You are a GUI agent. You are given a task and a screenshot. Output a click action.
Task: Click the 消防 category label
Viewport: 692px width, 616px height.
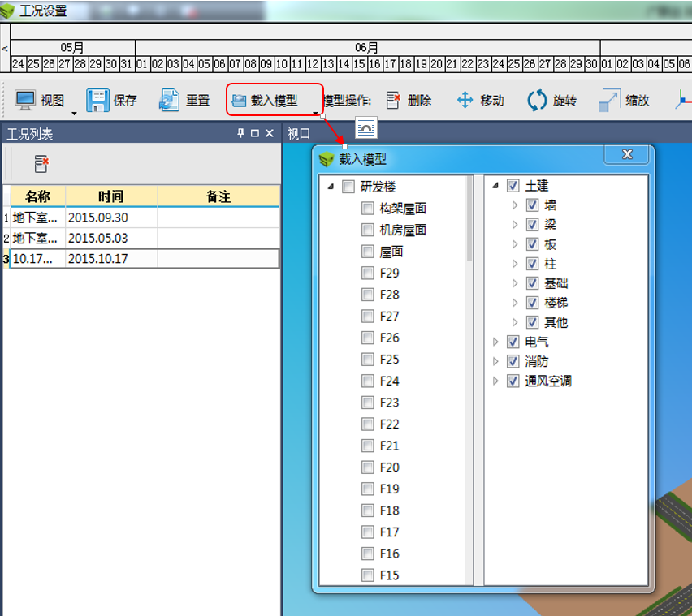[536, 362]
